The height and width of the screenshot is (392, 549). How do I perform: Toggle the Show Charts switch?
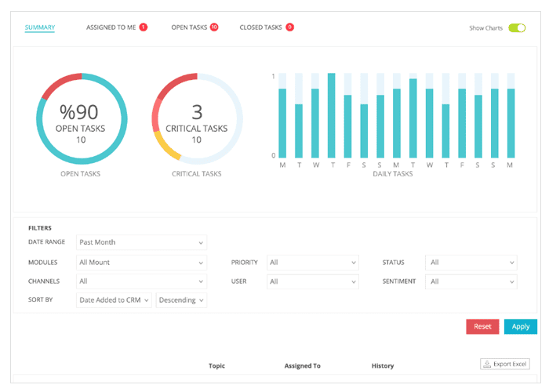[517, 28]
